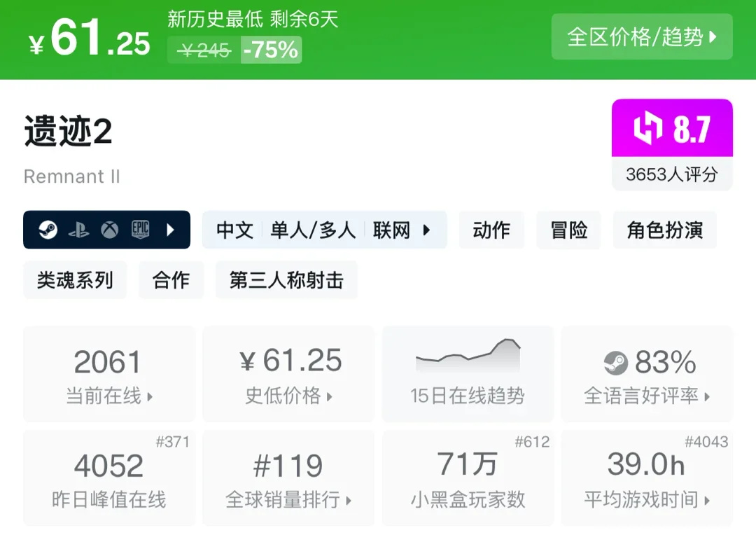Open the 第三人称射击 tag
The image size is (756, 535).
click(286, 280)
